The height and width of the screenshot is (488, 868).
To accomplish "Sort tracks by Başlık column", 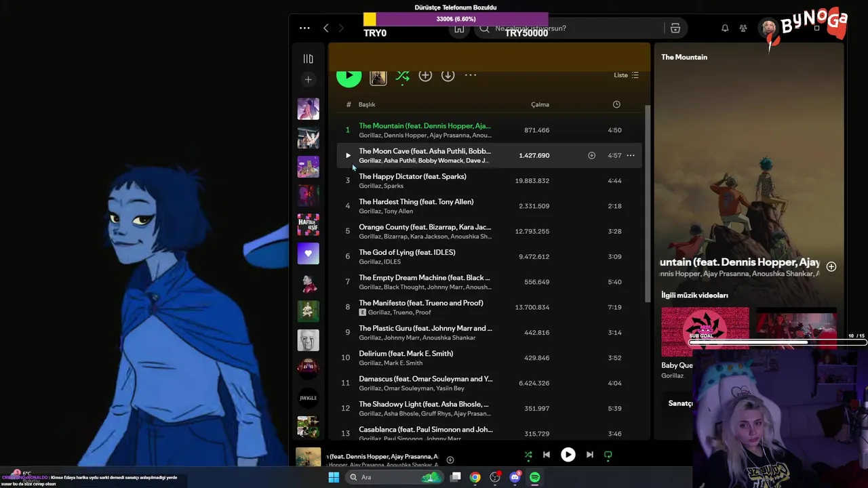I will click(367, 104).
